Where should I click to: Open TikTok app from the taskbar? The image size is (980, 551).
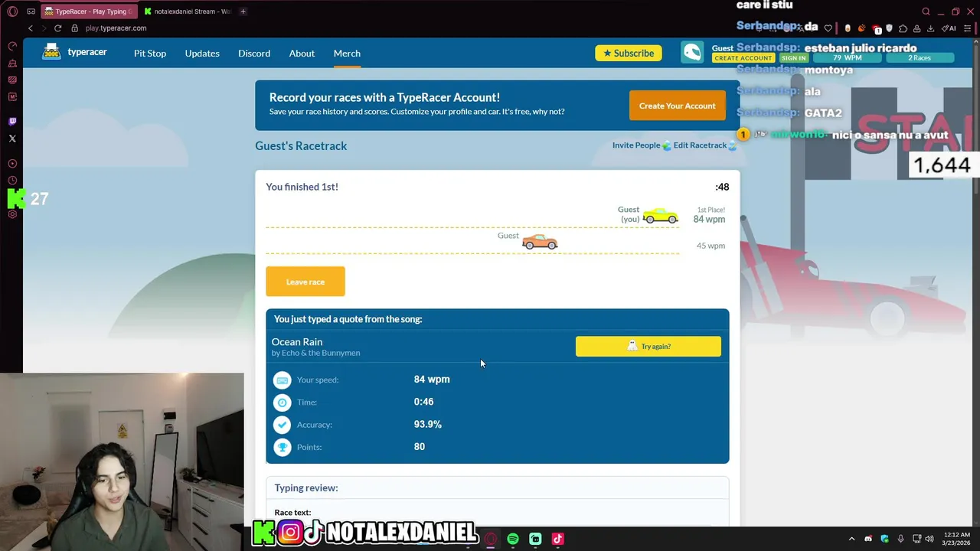(x=557, y=539)
